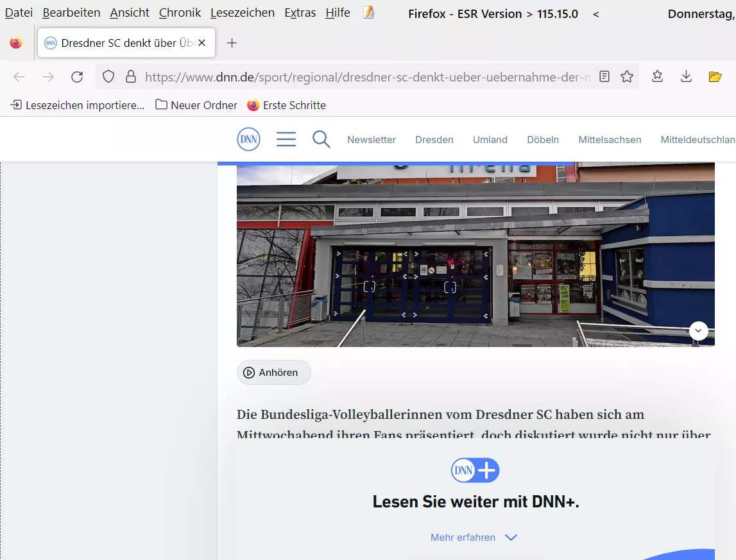
Task: Go to the Newsletter section
Action: pos(372,140)
